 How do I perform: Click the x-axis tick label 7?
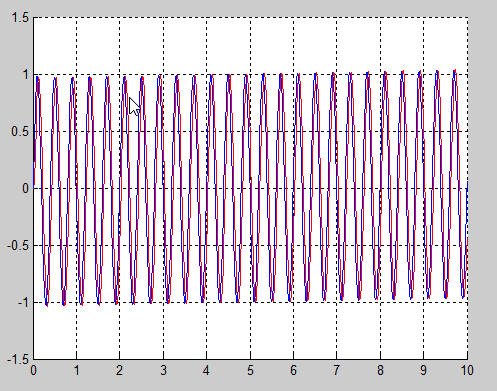[x=336, y=370]
